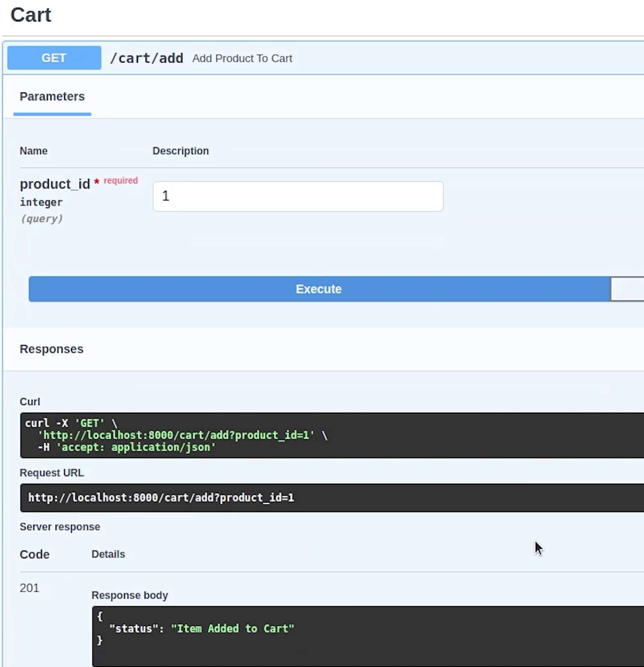Click the Description column header

tap(181, 151)
